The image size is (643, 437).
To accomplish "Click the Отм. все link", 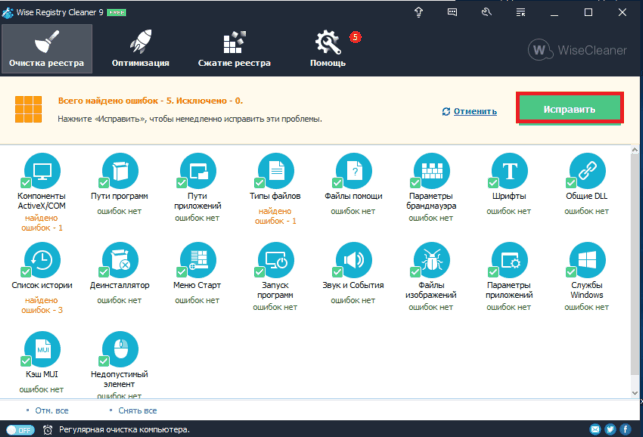I will 52,410.
